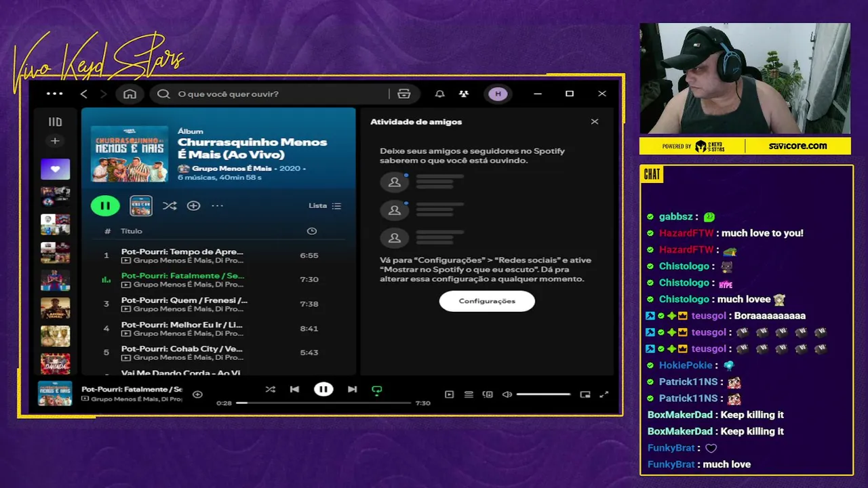Open the Browse icon in search bar

tap(404, 94)
